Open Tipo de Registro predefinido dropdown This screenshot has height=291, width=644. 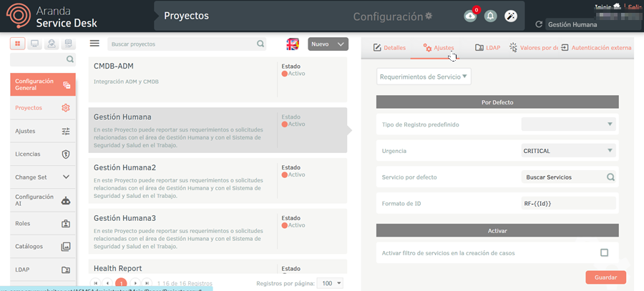(x=569, y=124)
